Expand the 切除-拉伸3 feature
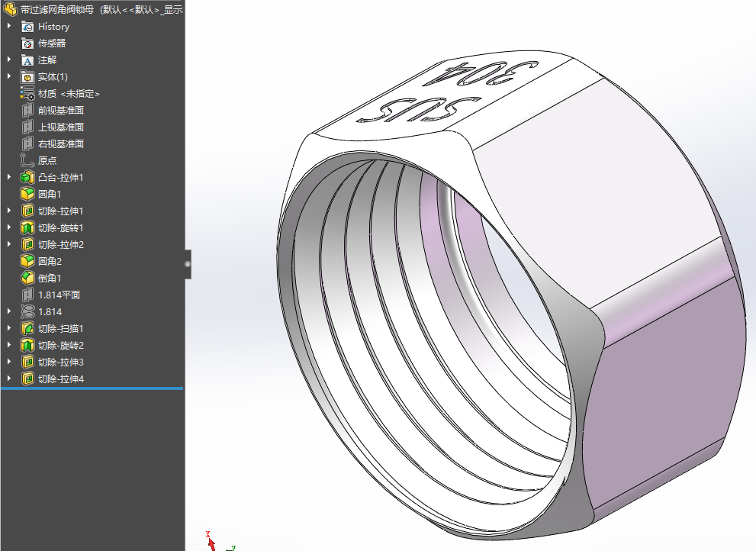 [8, 362]
